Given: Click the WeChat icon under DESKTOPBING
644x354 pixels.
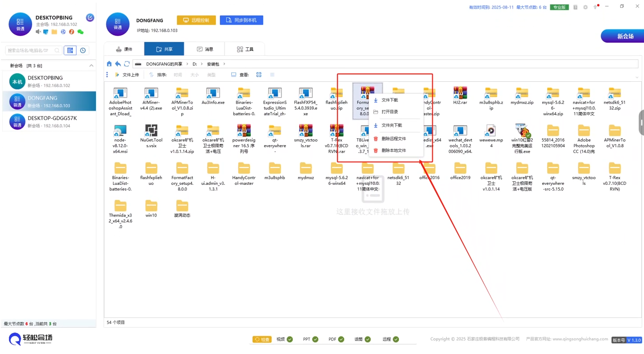Looking at the screenshot, I should tap(80, 32).
